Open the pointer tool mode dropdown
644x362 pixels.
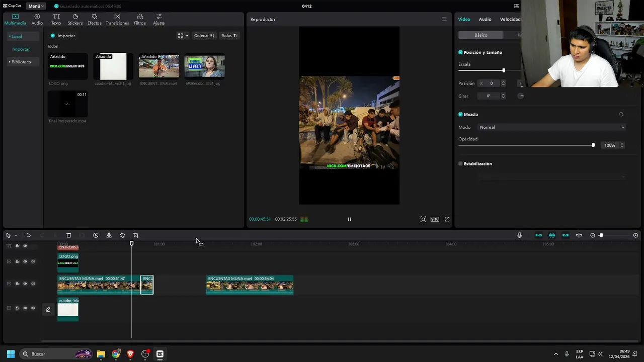pos(16,235)
